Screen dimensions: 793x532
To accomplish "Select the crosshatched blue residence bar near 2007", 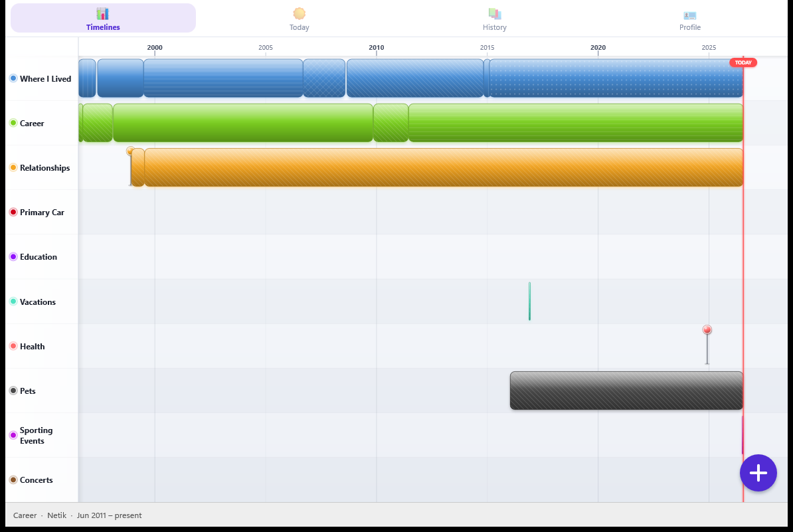I will pyautogui.click(x=324, y=78).
